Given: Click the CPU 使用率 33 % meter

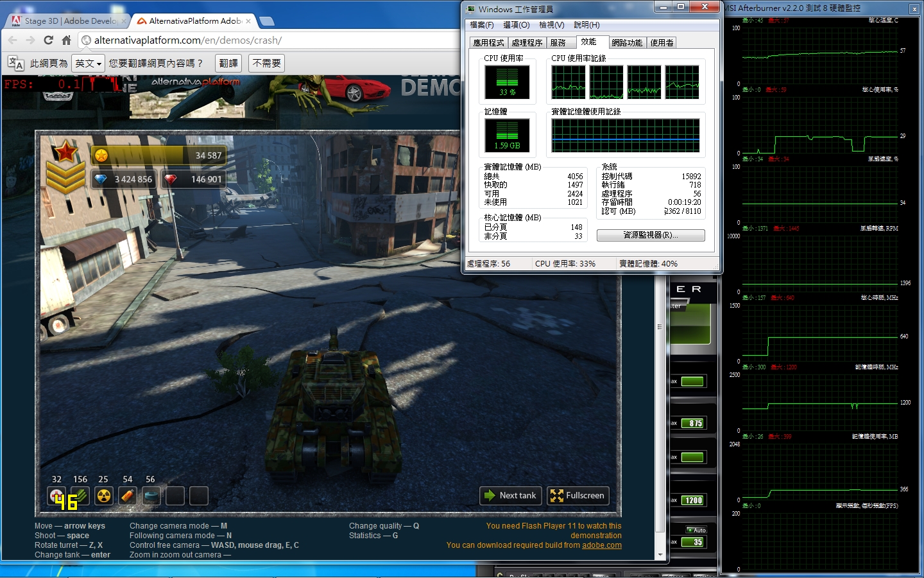Looking at the screenshot, I should click(x=507, y=82).
